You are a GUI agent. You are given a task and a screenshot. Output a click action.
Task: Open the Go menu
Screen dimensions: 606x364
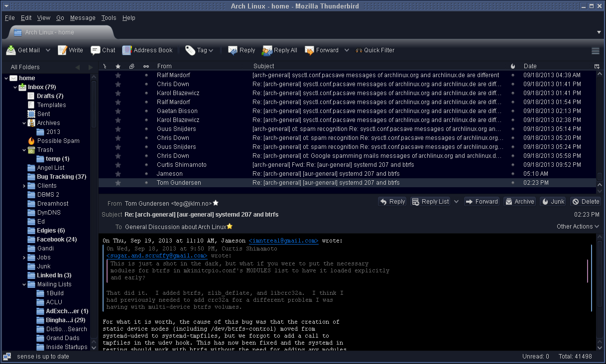(x=60, y=18)
